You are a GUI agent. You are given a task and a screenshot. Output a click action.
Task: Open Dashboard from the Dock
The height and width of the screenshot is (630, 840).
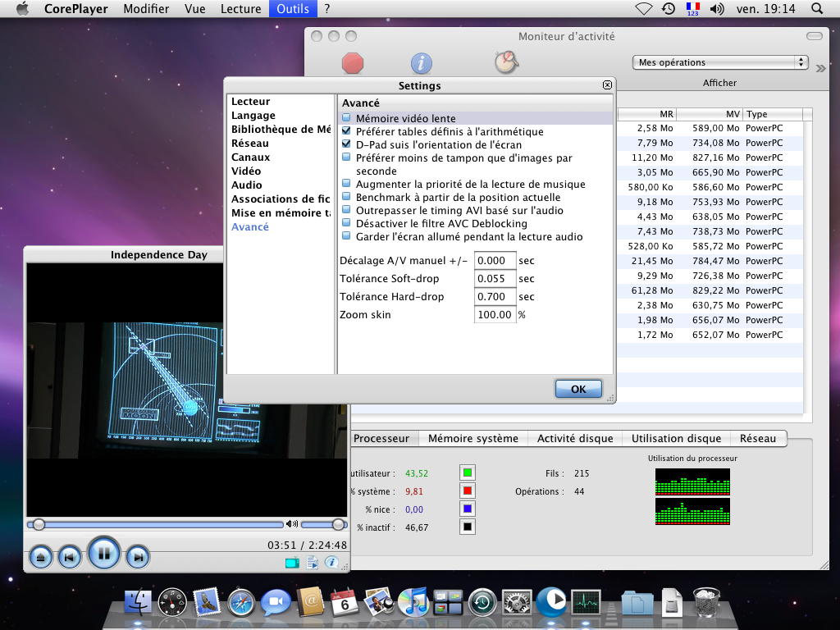pyautogui.click(x=172, y=602)
